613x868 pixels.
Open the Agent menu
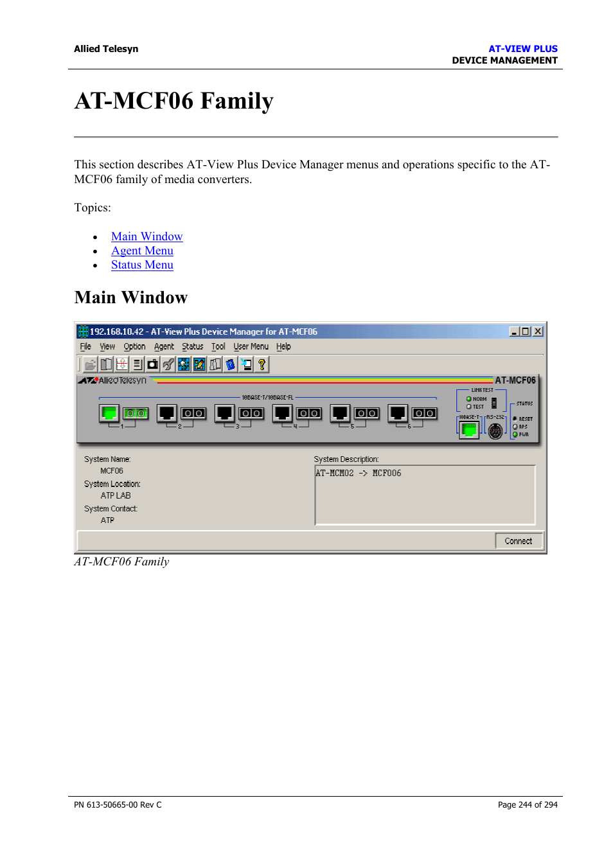164,346
